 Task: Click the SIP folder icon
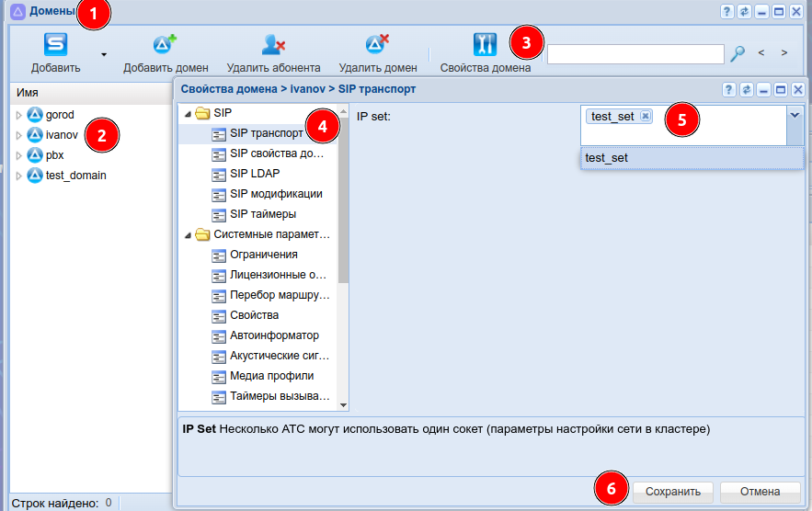tap(202, 113)
